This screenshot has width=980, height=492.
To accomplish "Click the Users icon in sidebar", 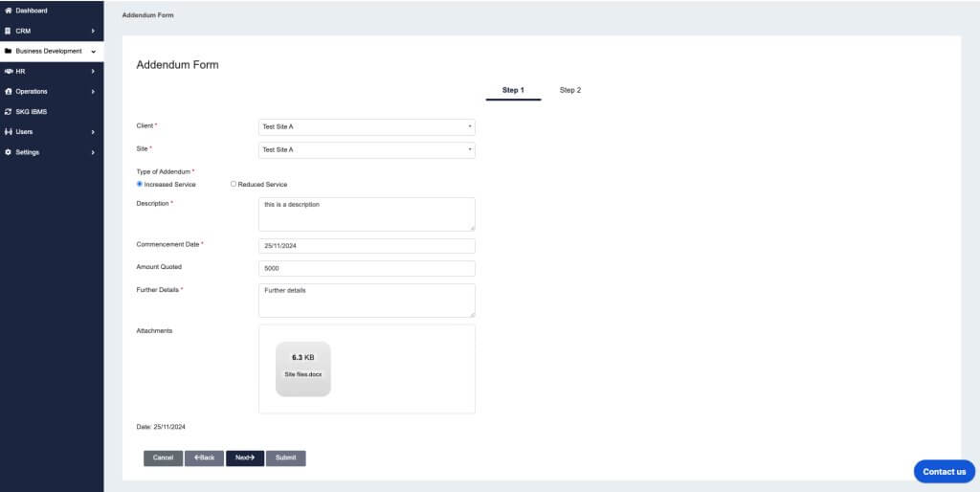I will 9,131.
